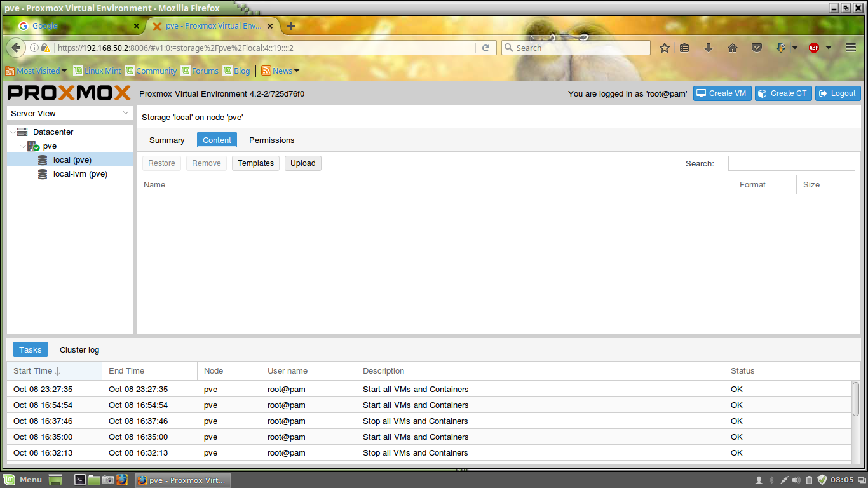Viewport: 868px width, 488px height.
Task: Switch to the Cluster log tab
Action: click(79, 349)
